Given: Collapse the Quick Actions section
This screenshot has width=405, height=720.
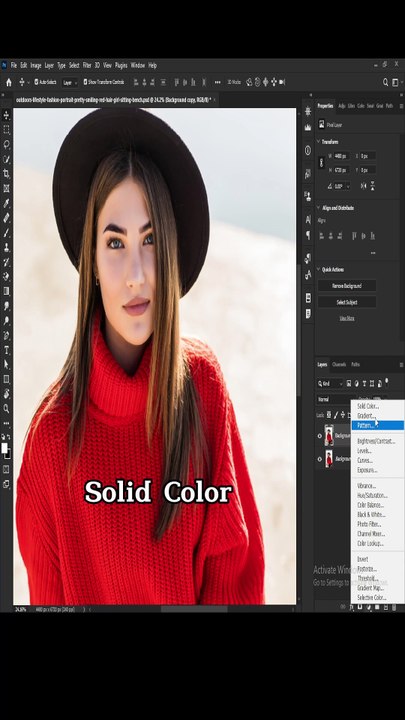Looking at the screenshot, I should tap(319, 270).
